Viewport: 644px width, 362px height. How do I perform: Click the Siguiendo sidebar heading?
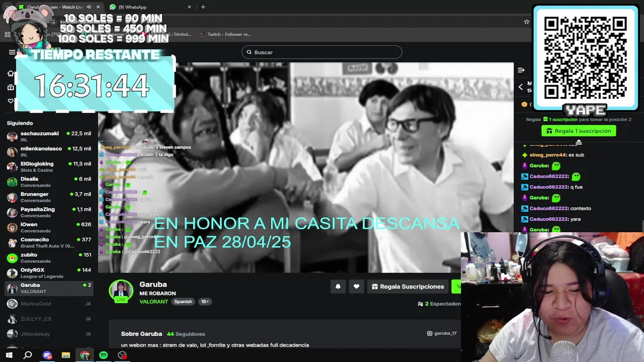pos(20,123)
